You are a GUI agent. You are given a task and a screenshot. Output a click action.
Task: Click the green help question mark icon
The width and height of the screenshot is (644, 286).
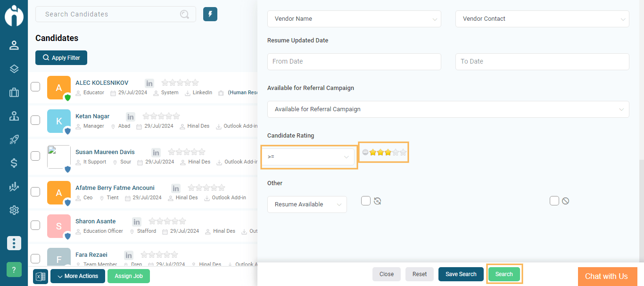coord(14,270)
